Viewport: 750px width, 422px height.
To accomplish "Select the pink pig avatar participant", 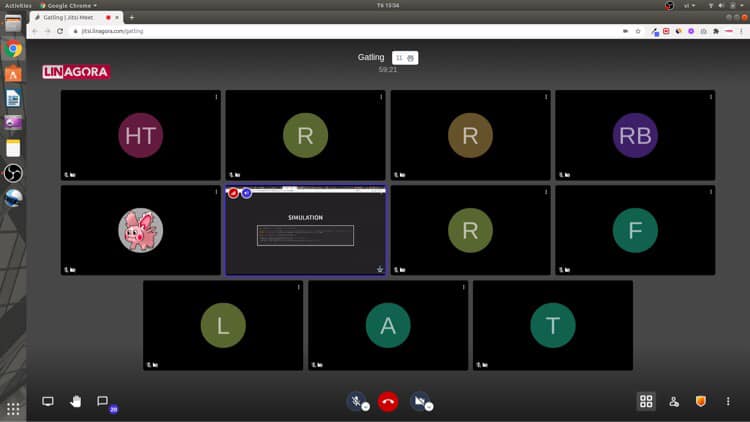I will (141, 230).
